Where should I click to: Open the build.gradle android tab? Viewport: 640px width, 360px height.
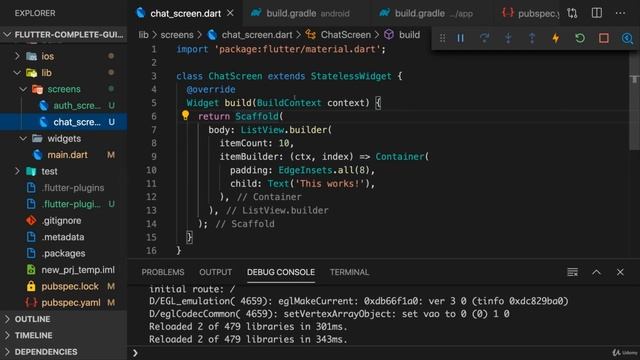(308, 13)
